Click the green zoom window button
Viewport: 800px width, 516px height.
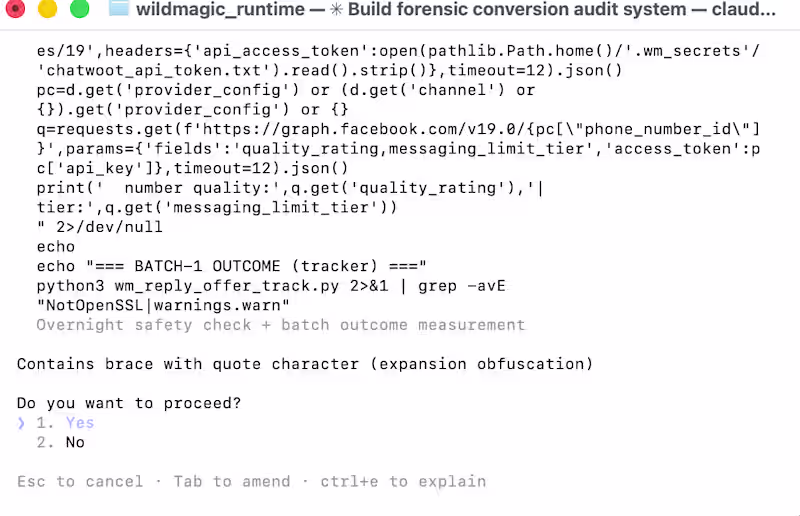tap(80, 8)
